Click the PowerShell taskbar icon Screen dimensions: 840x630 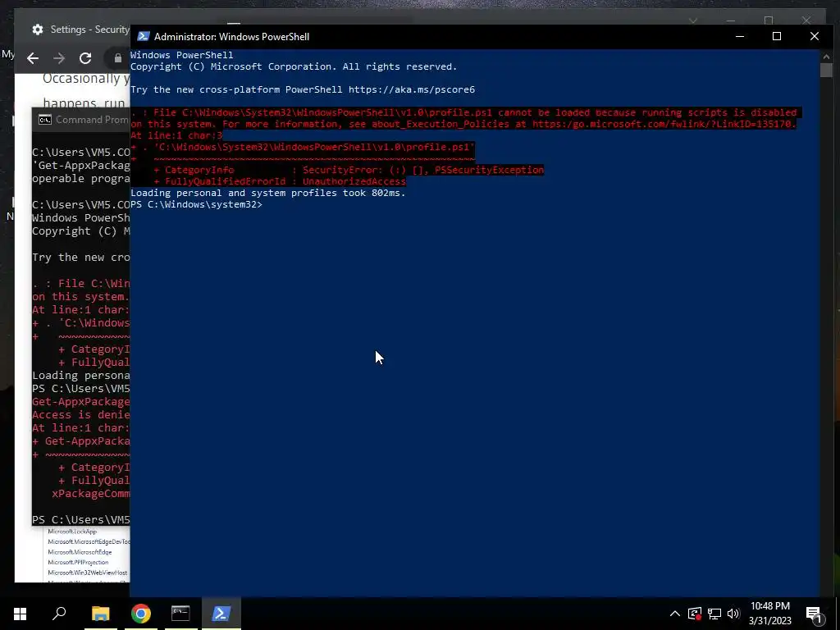click(221, 614)
